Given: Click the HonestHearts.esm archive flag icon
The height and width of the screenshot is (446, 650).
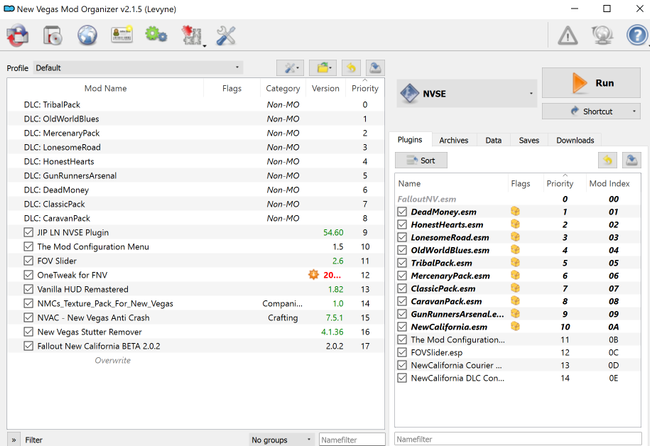Looking at the screenshot, I should 515,224.
